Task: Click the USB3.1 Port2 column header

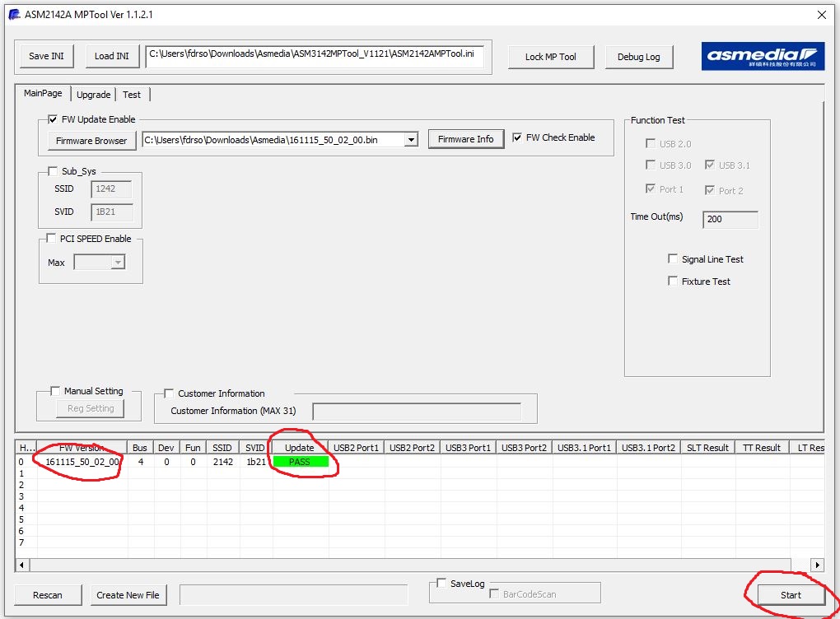Action: point(648,448)
